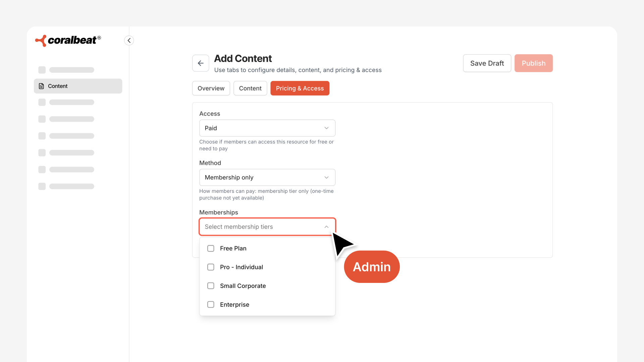Image resolution: width=644 pixels, height=362 pixels.
Task: Check the Free Plan checkbox
Action: click(211, 248)
